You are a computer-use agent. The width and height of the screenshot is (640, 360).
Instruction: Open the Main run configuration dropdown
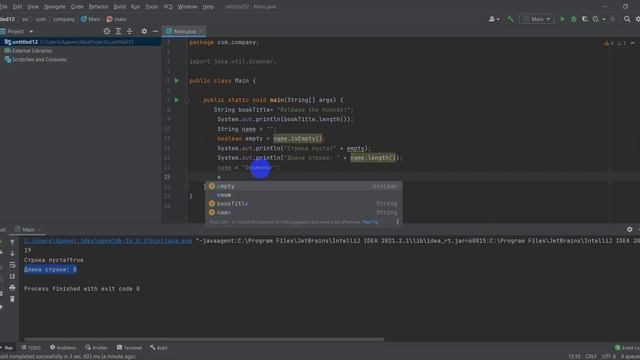click(537, 19)
